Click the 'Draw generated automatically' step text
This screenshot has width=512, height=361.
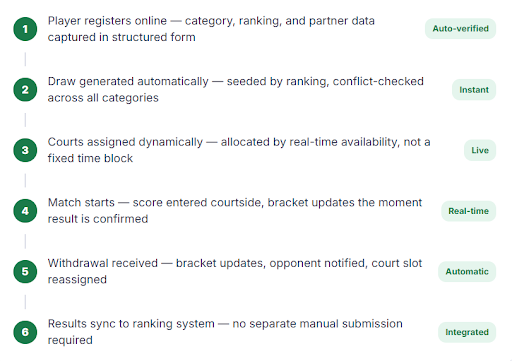[236, 90]
